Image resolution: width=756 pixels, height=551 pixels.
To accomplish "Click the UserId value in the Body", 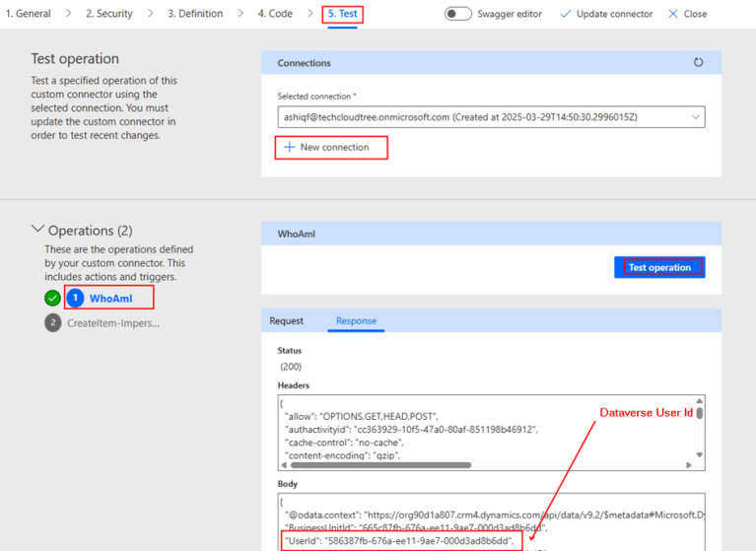I will click(417, 541).
